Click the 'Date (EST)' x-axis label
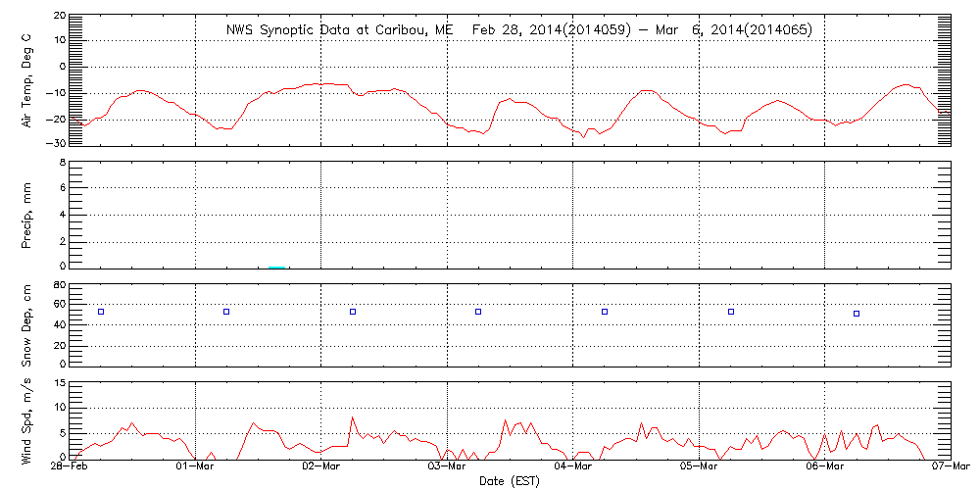The height and width of the screenshot is (490, 980). coord(509,481)
